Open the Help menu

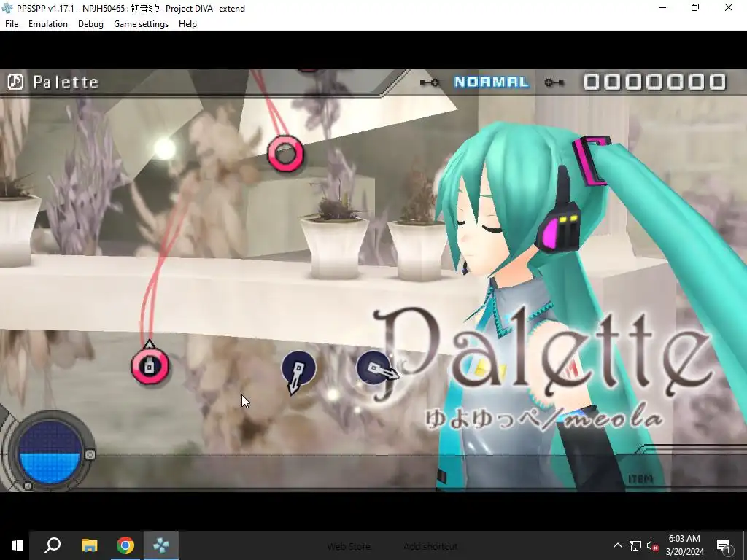coord(187,24)
